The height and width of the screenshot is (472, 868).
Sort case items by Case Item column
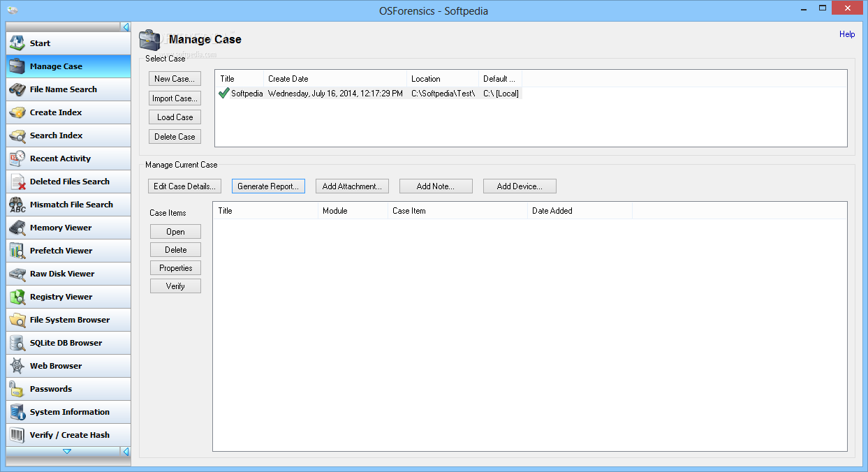457,210
